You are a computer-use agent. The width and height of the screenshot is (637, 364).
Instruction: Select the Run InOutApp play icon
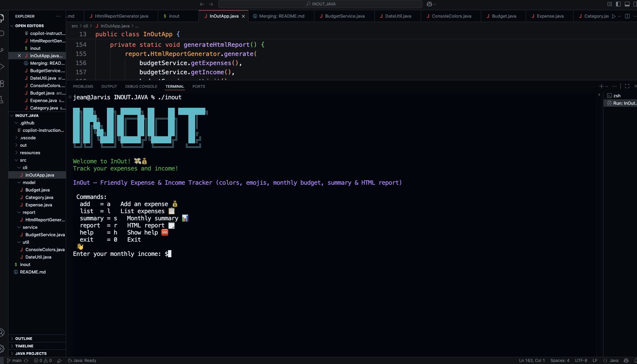(x=614, y=16)
